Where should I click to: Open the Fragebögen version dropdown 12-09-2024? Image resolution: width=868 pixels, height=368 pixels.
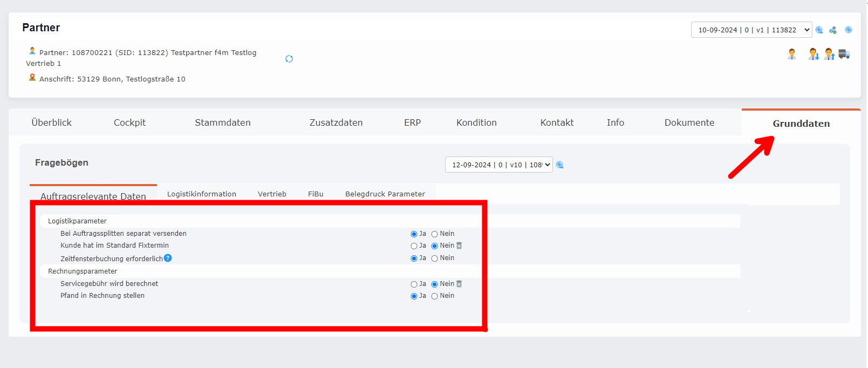pos(499,165)
